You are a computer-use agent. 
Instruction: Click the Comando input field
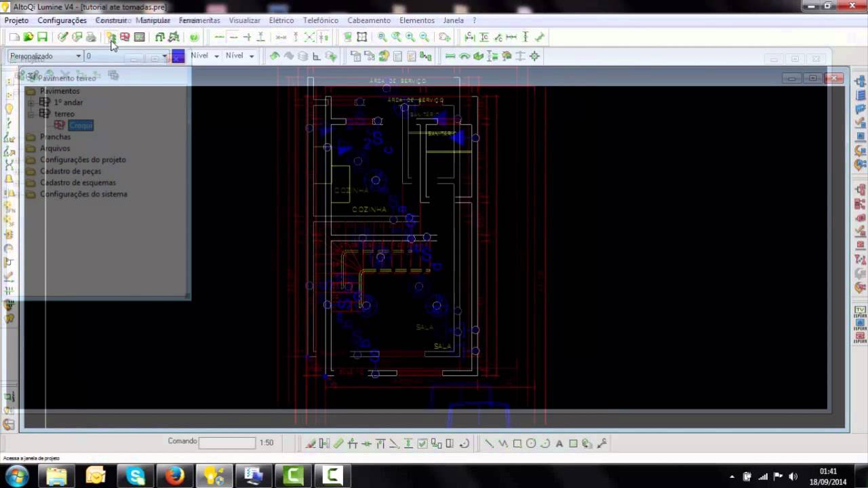[227, 443]
